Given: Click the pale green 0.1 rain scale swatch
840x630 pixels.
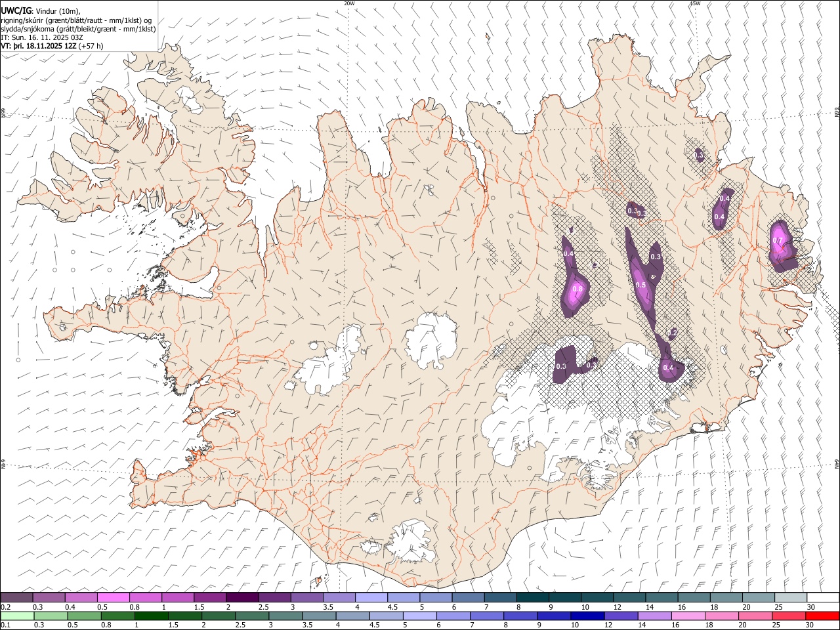Looking at the screenshot, I should [16, 616].
